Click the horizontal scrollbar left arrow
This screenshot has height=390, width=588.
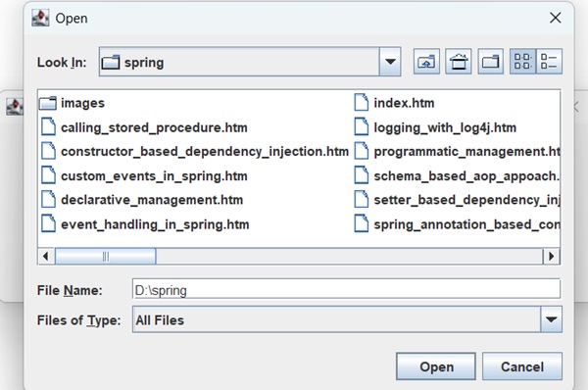point(46,256)
